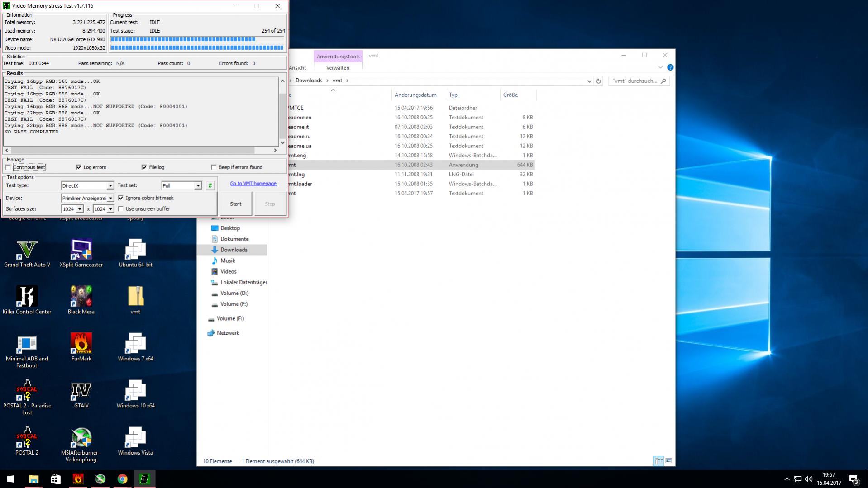Select the vmt zip archive on desktop
This screenshot has width=868, height=488.
coord(135,301)
